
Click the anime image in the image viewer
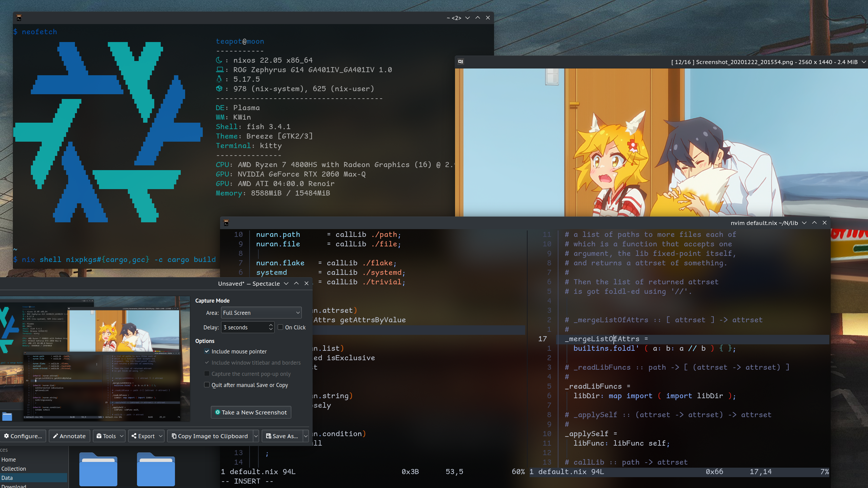[x=661, y=142]
